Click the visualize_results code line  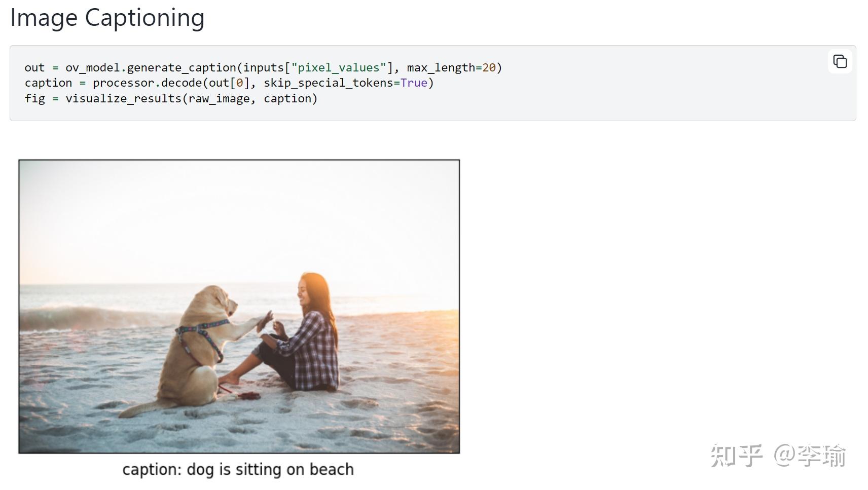click(171, 98)
